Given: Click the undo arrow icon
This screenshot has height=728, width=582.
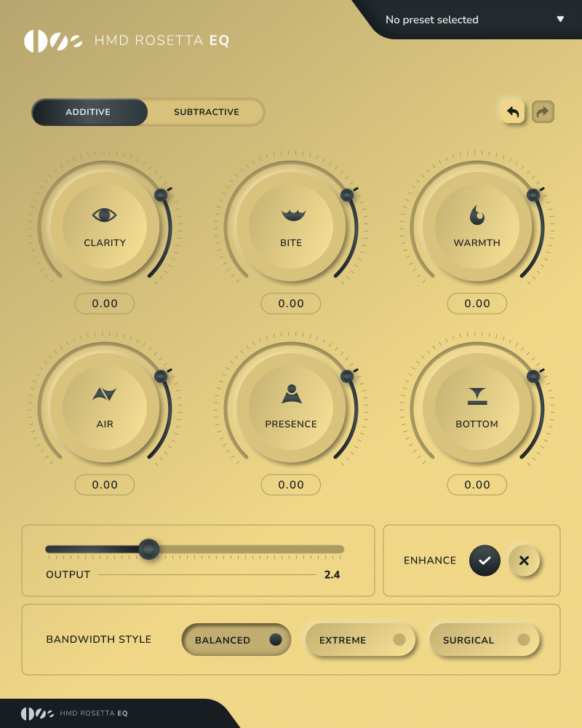Looking at the screenshot, I should [x=512, y=111].
